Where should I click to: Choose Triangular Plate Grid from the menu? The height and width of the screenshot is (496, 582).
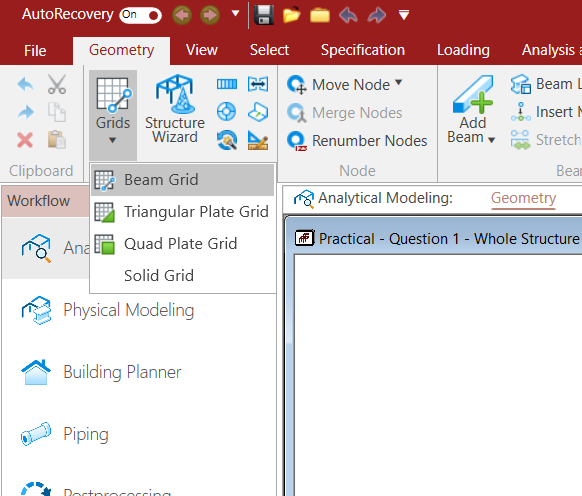[183, 212]
